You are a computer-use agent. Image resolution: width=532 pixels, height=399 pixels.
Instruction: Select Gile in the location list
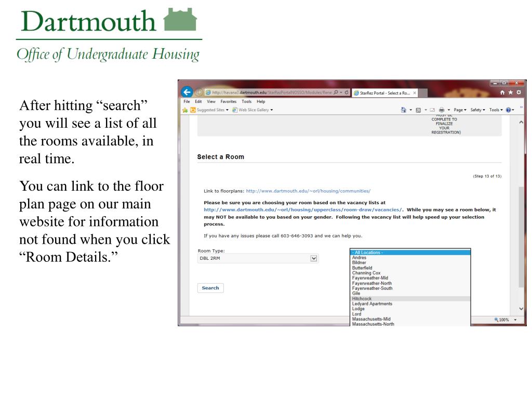tap(410, 294)
